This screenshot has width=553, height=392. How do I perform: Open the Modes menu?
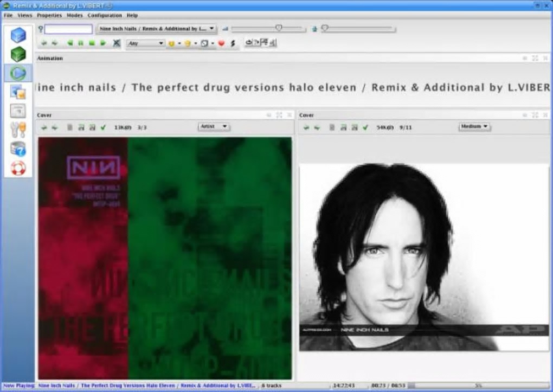(74, 15)
